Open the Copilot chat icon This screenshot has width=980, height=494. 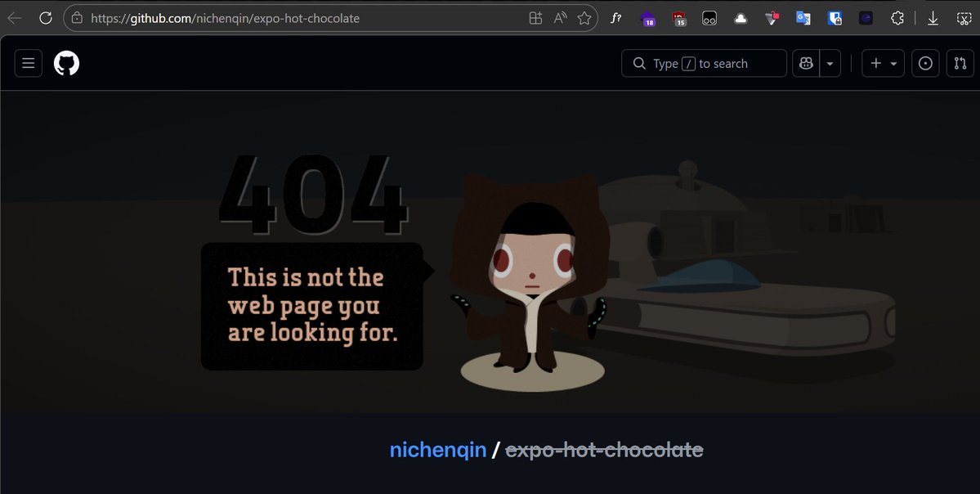806,63
